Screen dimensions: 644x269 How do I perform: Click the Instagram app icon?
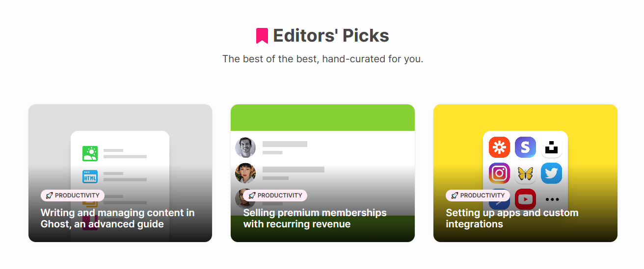[x=499, y=173]
